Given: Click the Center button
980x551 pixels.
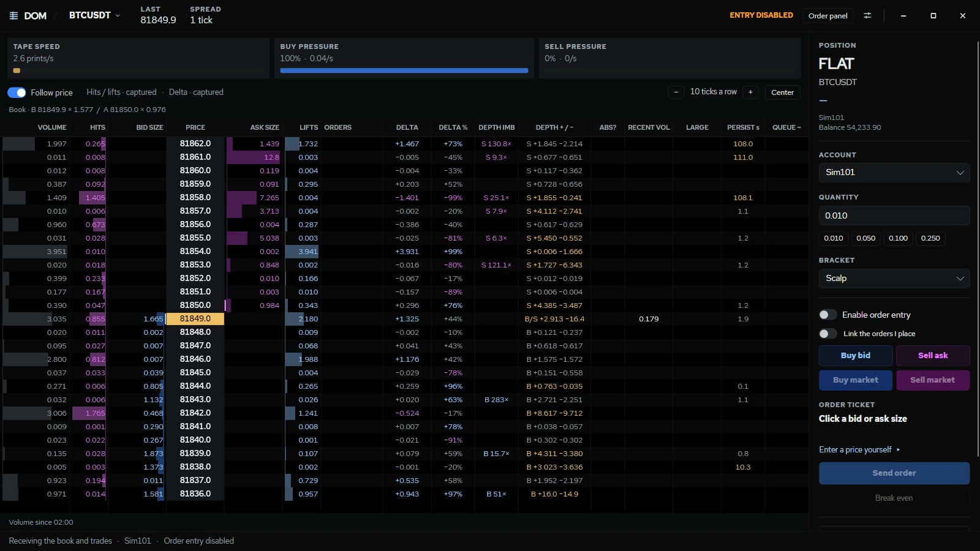Looking at the screenshot, I should [x=782, y=92].
